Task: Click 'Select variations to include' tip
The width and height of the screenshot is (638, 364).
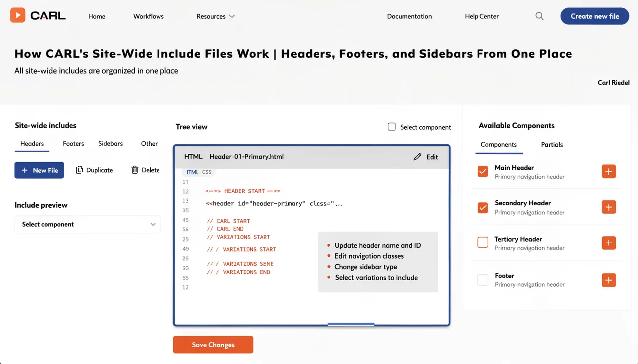Action: [x=376, y=278]
